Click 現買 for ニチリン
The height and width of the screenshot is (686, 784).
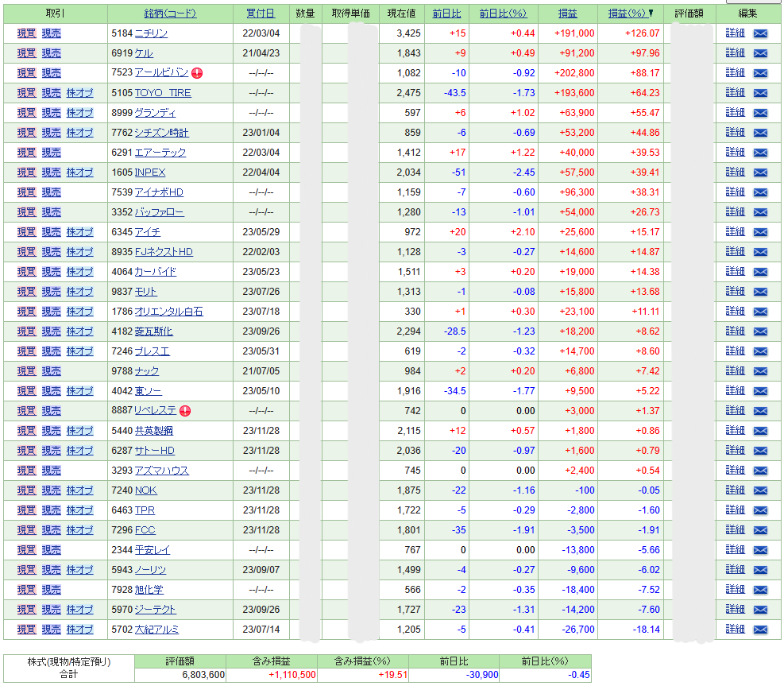coord(26,33)
